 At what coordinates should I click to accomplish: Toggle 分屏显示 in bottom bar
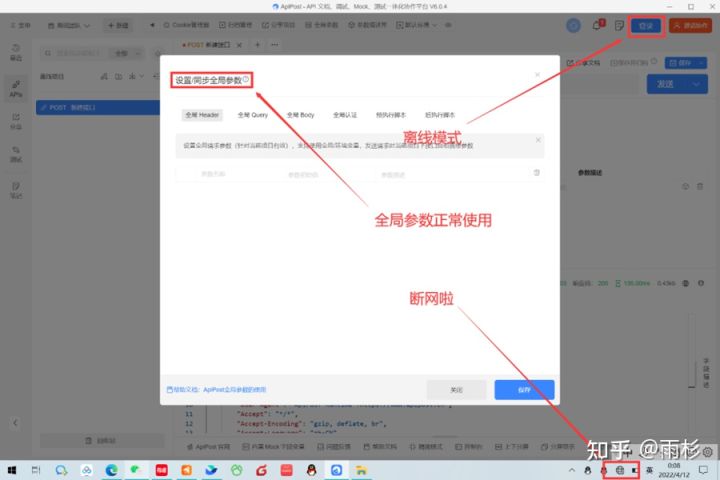[x=558, y=446]
